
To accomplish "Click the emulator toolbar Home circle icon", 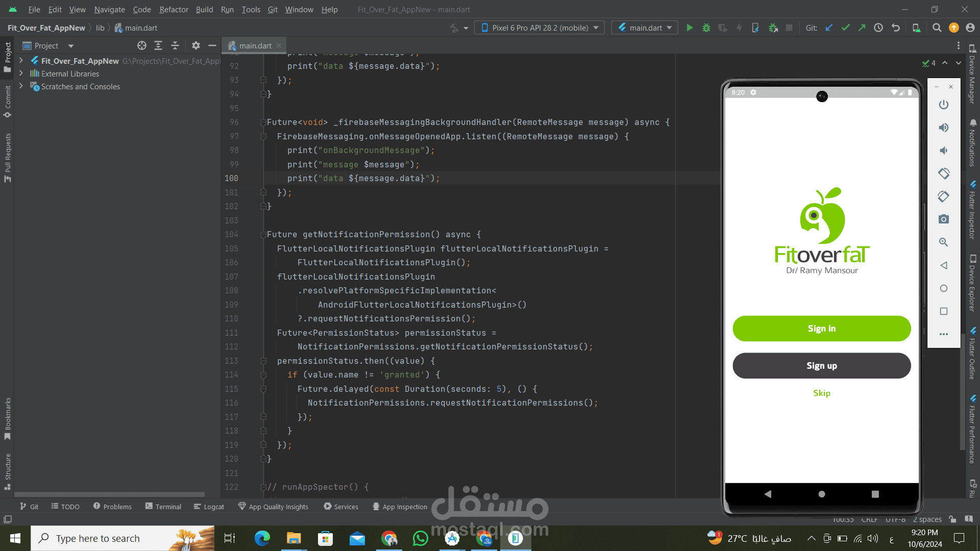I will tap(944, 288).
